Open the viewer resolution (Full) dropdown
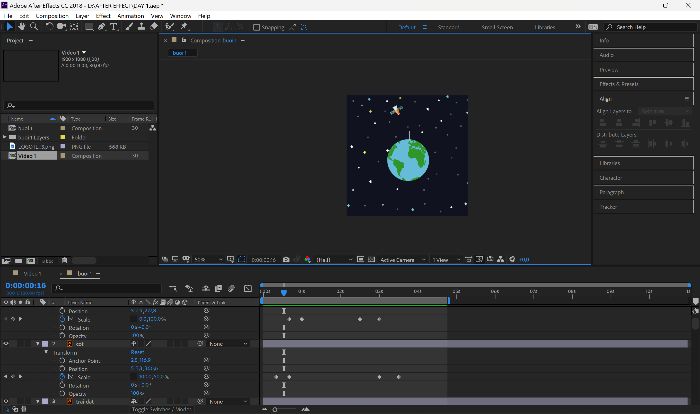 [x=334, y=259]
